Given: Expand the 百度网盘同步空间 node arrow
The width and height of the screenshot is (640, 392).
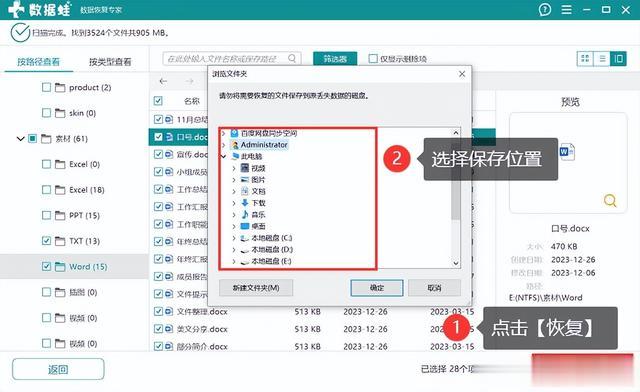Looking at the screenshot, I should coord(223,133).
